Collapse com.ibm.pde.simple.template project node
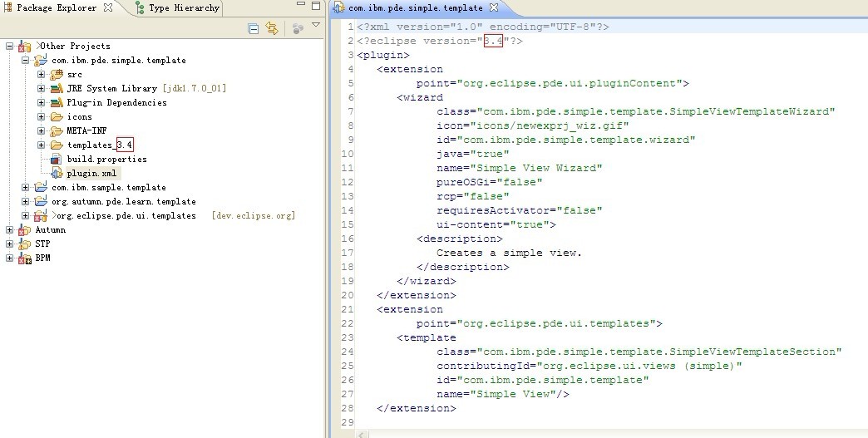Image resolution: width=868 pixels, height=438 pixels. point(26,61)
